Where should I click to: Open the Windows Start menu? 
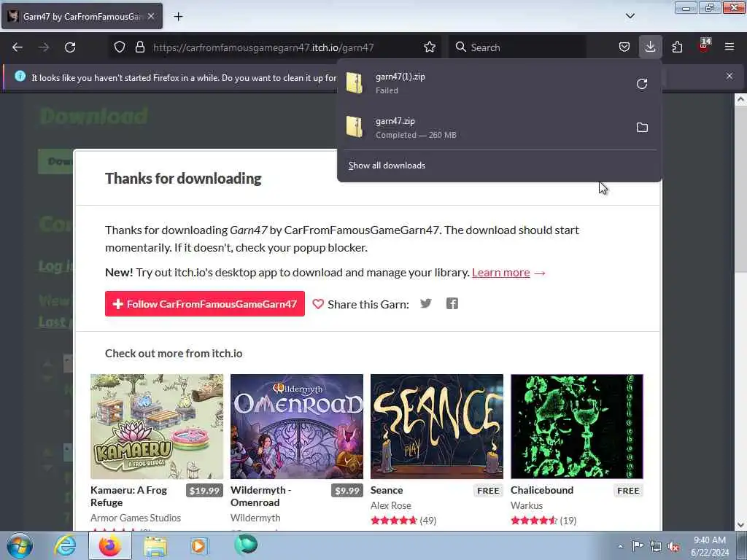click(20, 545)
